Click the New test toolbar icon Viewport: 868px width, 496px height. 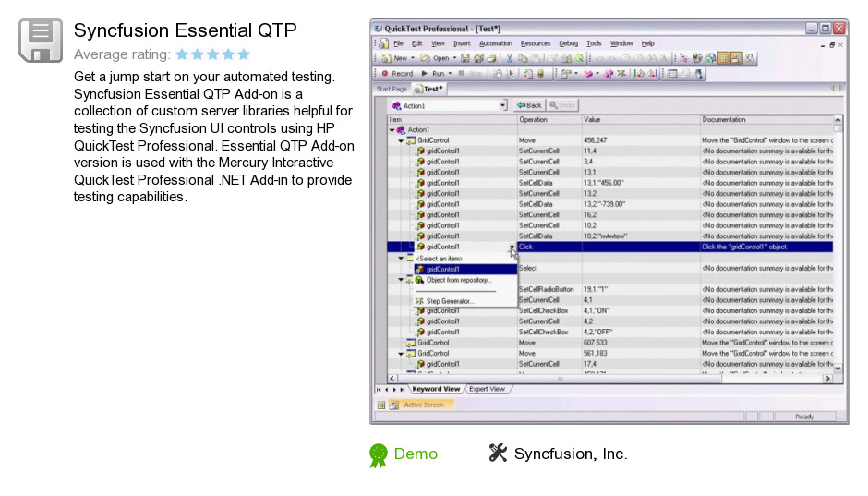click(x=386, y=58)
